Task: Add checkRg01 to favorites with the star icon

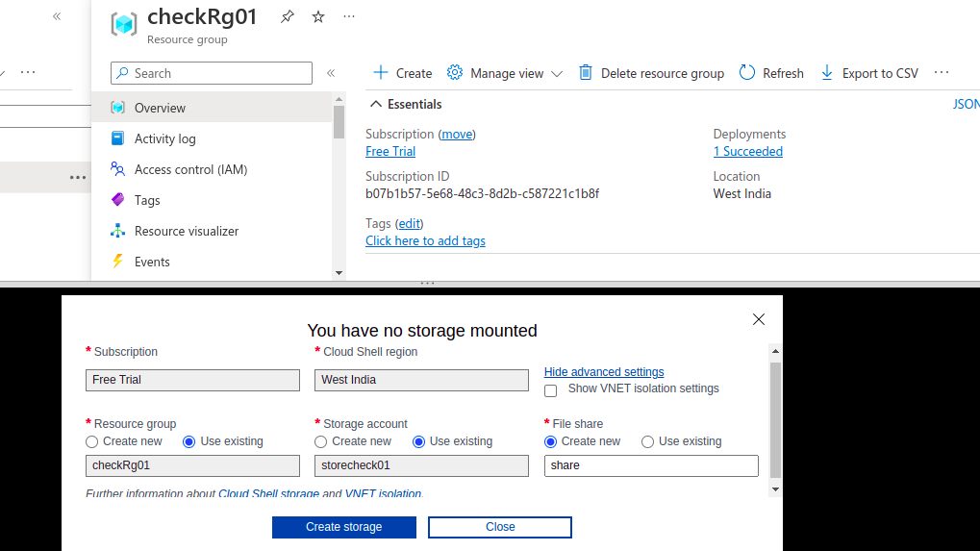Action: click(x=318, y=17)
